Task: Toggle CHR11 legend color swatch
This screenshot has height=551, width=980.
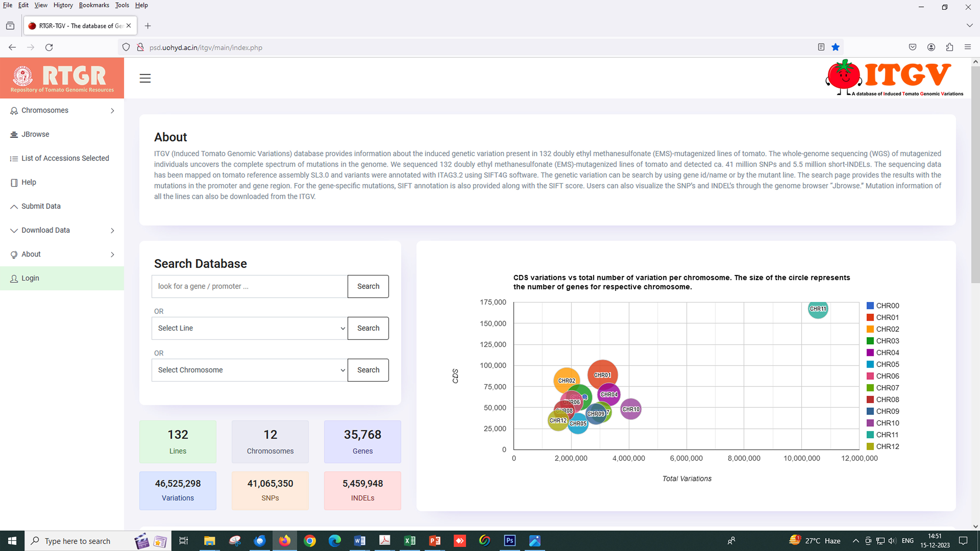Action: [x=870, y=435]
